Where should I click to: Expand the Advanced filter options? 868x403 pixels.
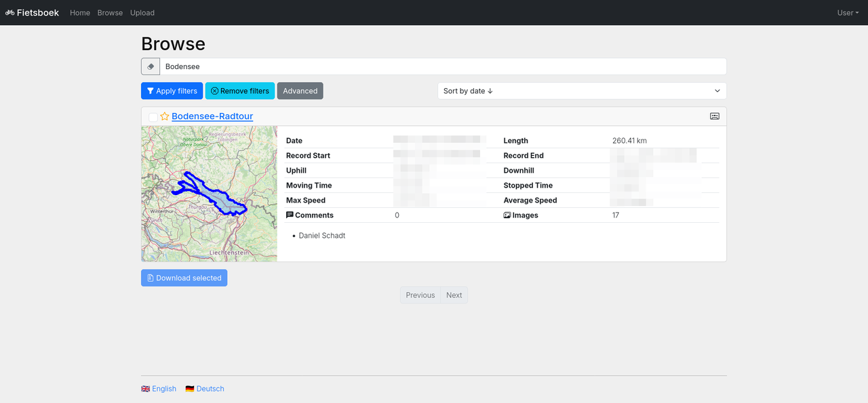[x=300, y=91]
